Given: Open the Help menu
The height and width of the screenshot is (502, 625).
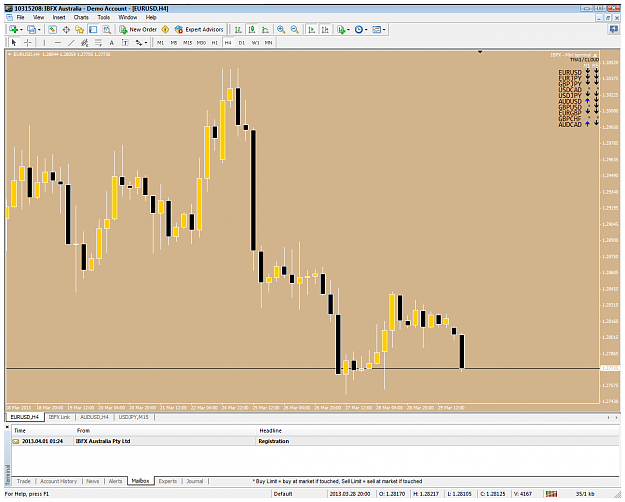Looking at the screenshot, I should click(x=151, y=17).
